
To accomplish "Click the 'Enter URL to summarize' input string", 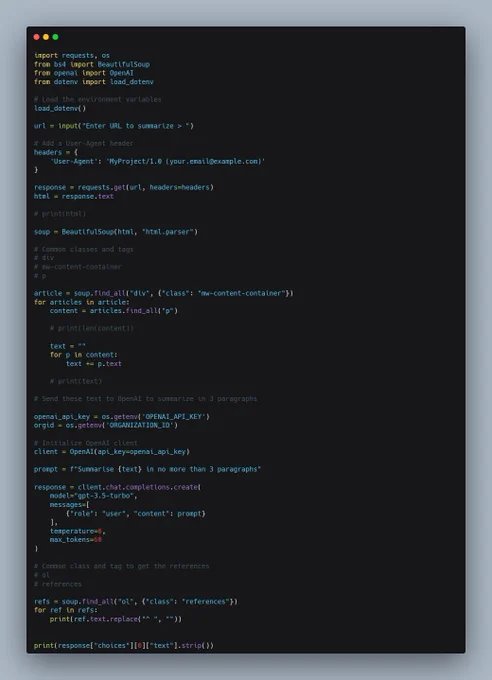I will (x=135, y=126).
